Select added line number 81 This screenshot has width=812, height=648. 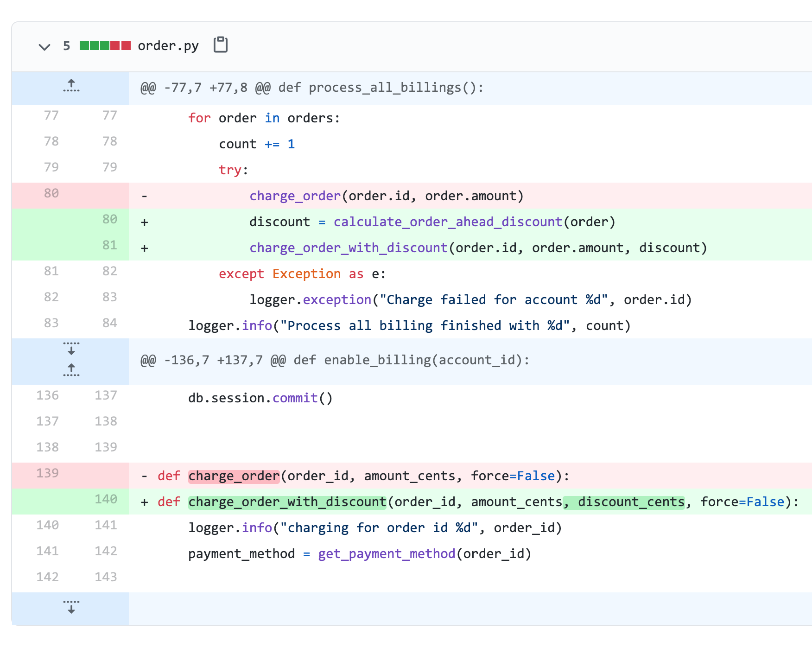[109, 246]
